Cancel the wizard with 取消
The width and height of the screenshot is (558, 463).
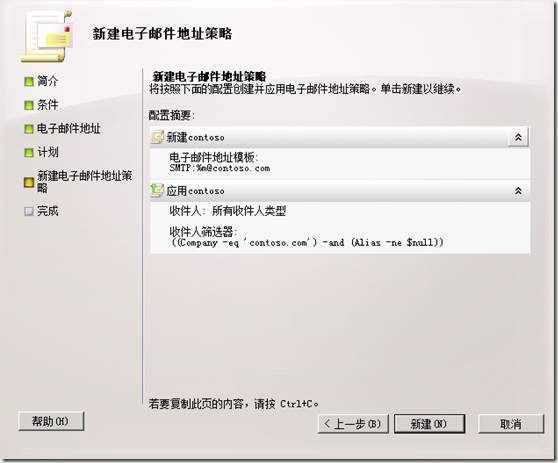511,423
